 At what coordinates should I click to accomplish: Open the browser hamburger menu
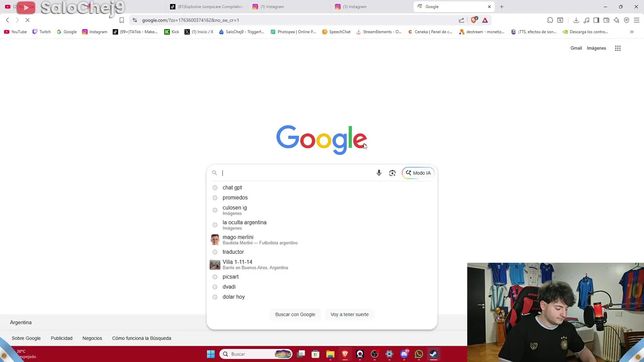click(636, 20)
